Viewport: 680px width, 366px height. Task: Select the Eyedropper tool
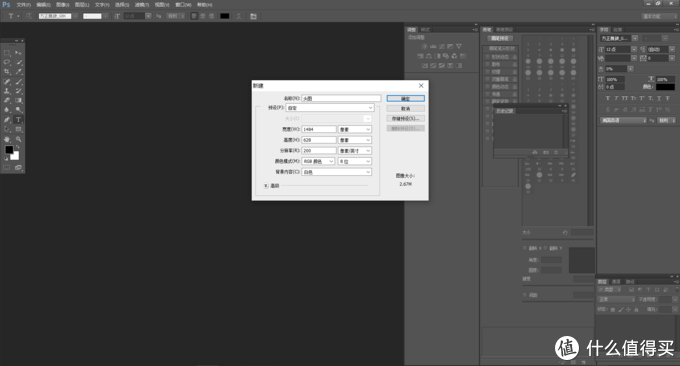click(x=19, y=72)
